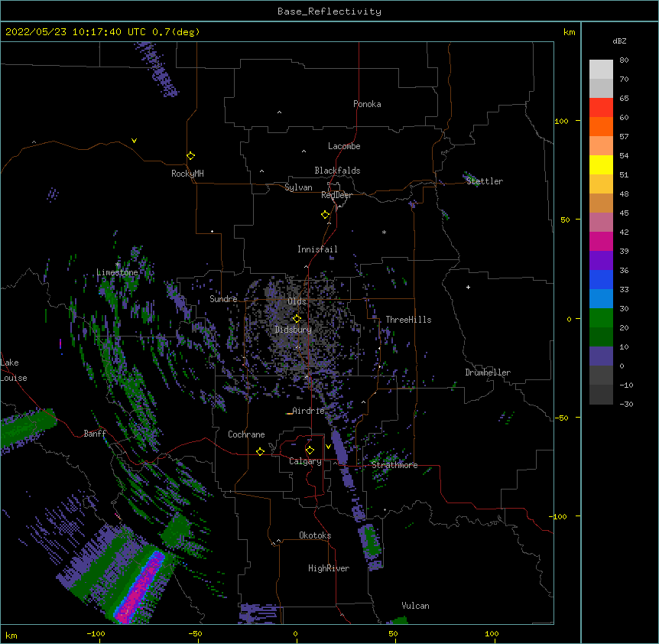Click the yellow diamond marker south of RedDeer
The image size is (659, 644).
tap(326, 215)
